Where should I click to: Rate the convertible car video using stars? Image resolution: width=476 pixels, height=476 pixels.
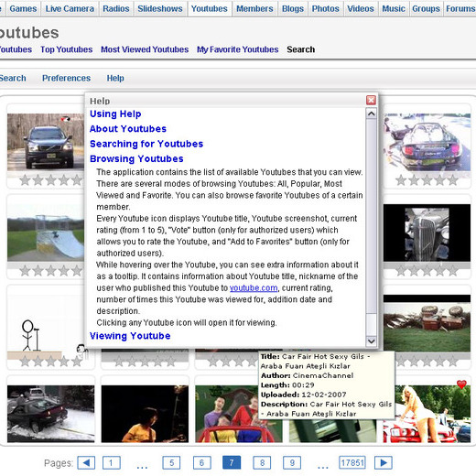tap(427, 180)
